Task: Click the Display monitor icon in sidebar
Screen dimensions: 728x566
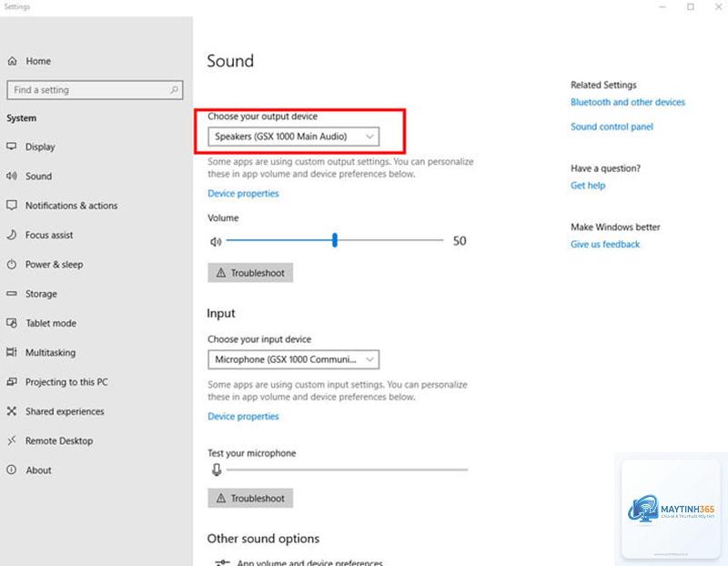Action: pyautogui.click(x=12, y=147)
